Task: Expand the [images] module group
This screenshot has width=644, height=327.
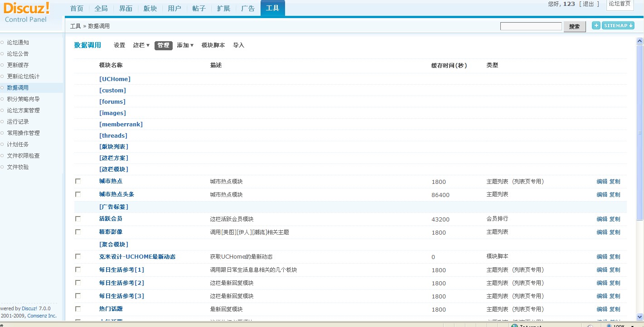Action: pos(112,113)
